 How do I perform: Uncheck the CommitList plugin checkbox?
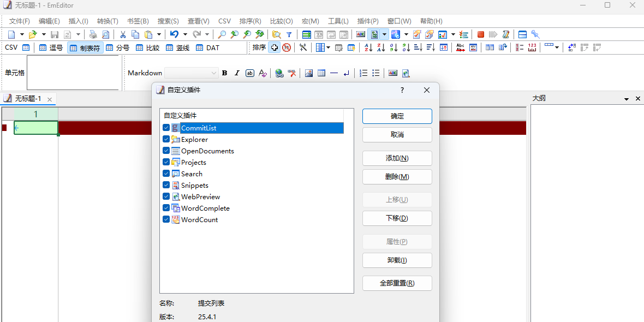click(x=166, y=128)
